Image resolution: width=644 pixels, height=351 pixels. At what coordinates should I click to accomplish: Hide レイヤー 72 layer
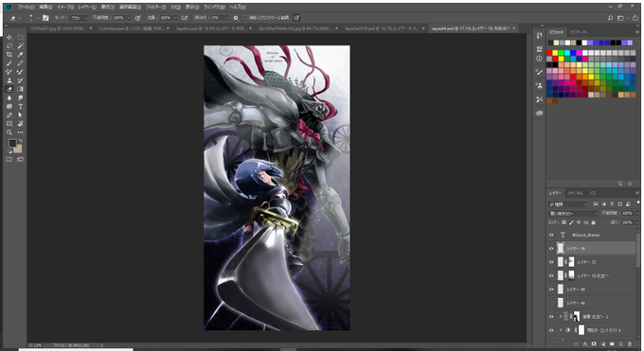pos(551,262)
